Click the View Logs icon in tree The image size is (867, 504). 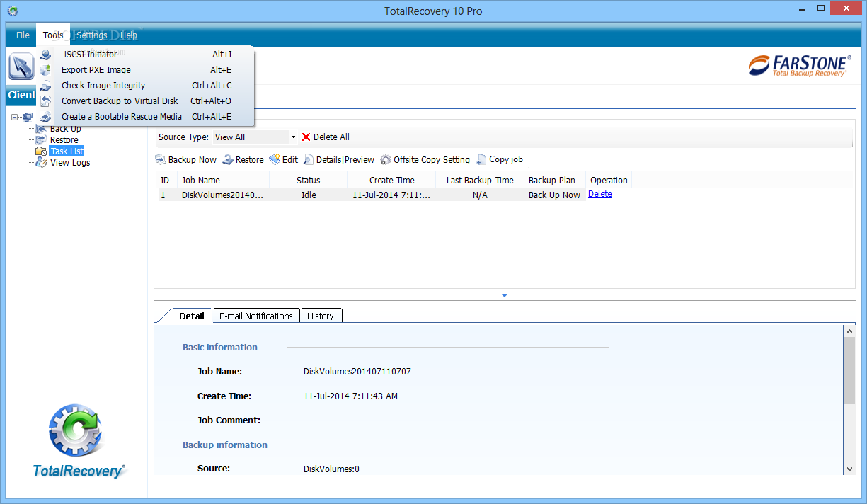coord(41,163)
